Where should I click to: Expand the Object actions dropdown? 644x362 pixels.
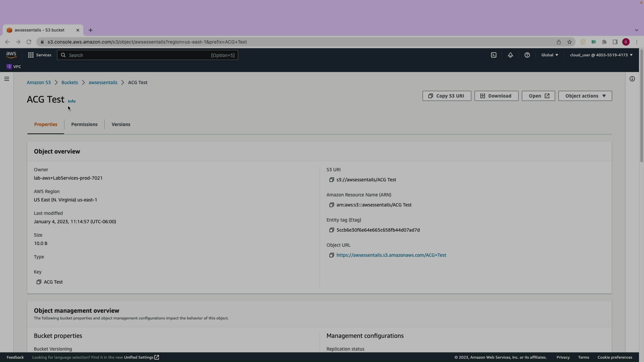click(585, 96)
